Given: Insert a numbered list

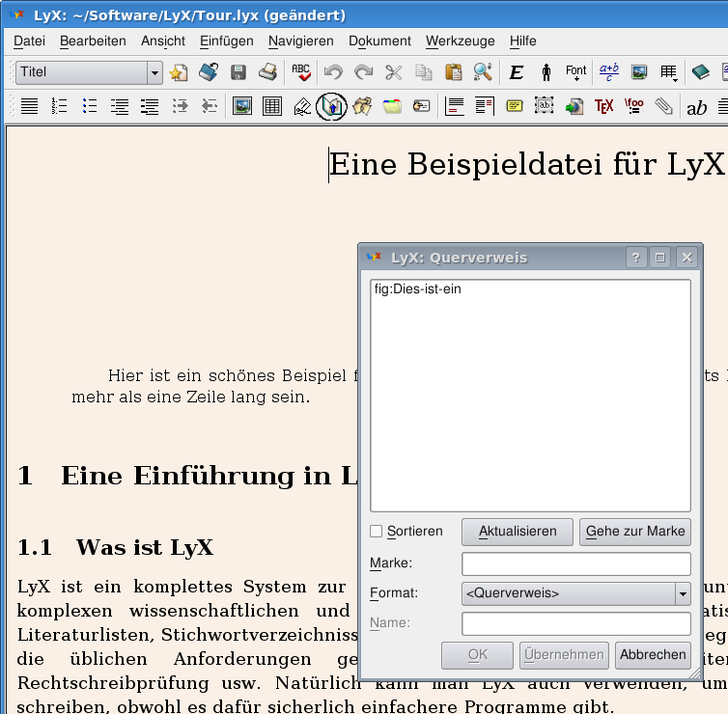Looking at the screenshot, I should click(59, 106).
